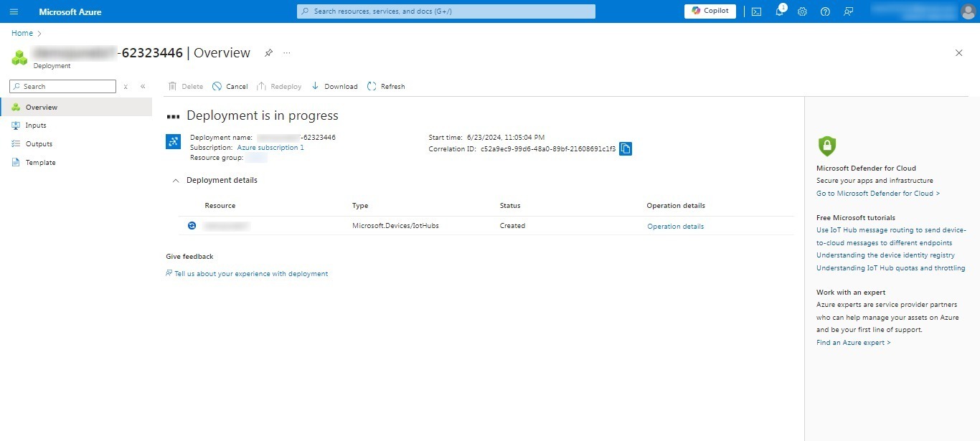The image size is (980, 441).
Task: Go to Microsoft Defender for Cloud link
Action: click(878, 194)
